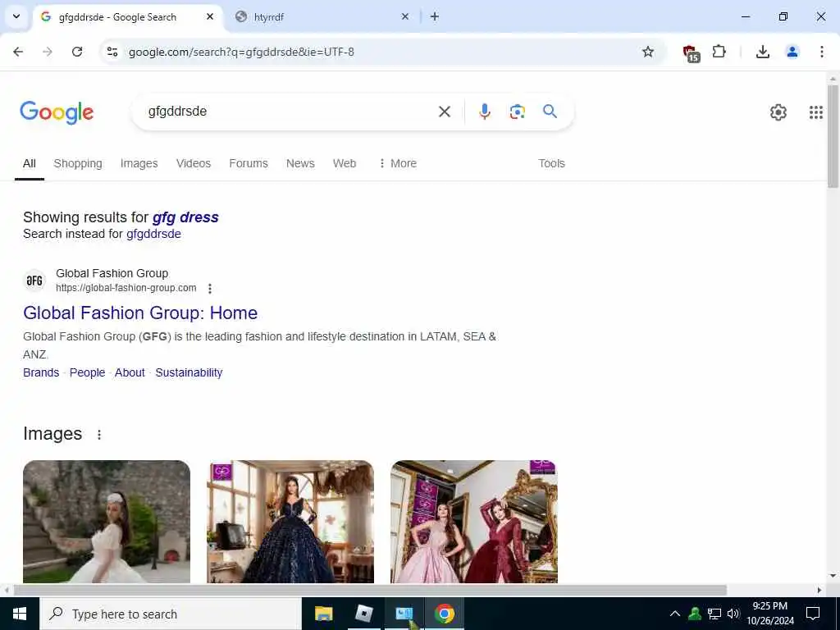Close the gfgddrsde Google Search tab

pos(210,16)
